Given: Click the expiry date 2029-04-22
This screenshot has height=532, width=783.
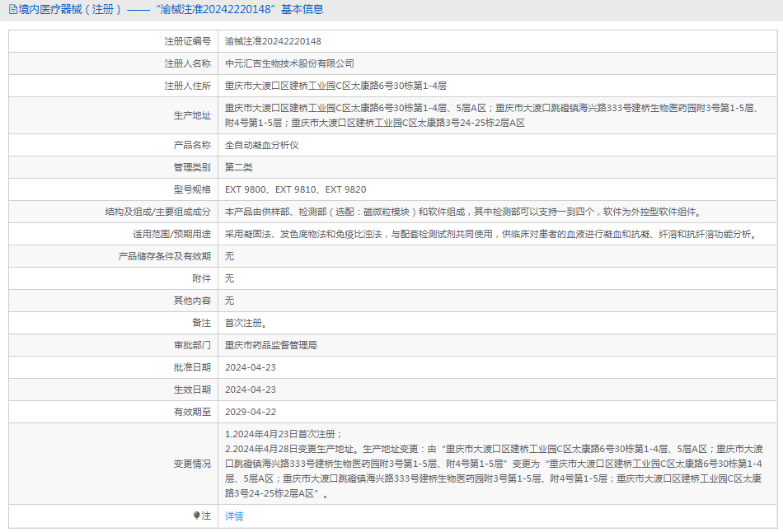Looking at the screenshot, I should [x=251, y=412].
